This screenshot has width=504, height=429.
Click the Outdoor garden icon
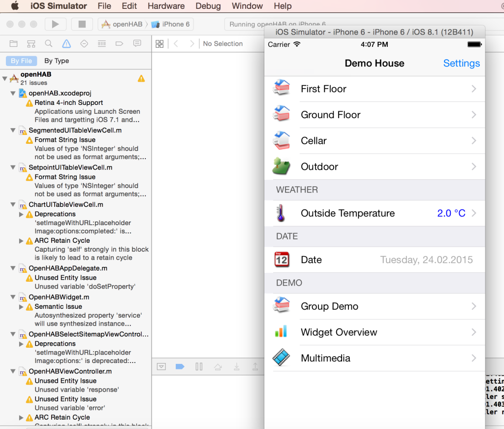(x=281, y=166)
